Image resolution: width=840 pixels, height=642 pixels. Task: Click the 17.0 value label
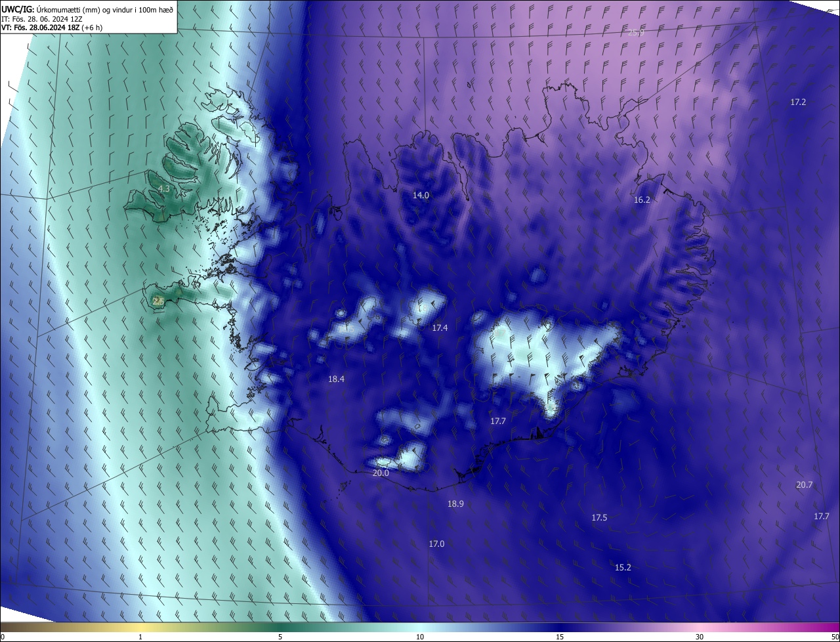(x=436, y=544)
